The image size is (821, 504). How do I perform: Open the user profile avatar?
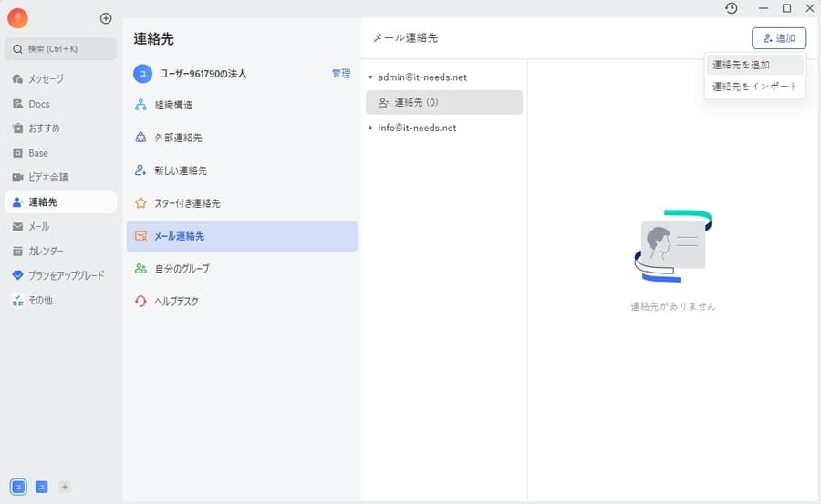[x=17, y=18]
